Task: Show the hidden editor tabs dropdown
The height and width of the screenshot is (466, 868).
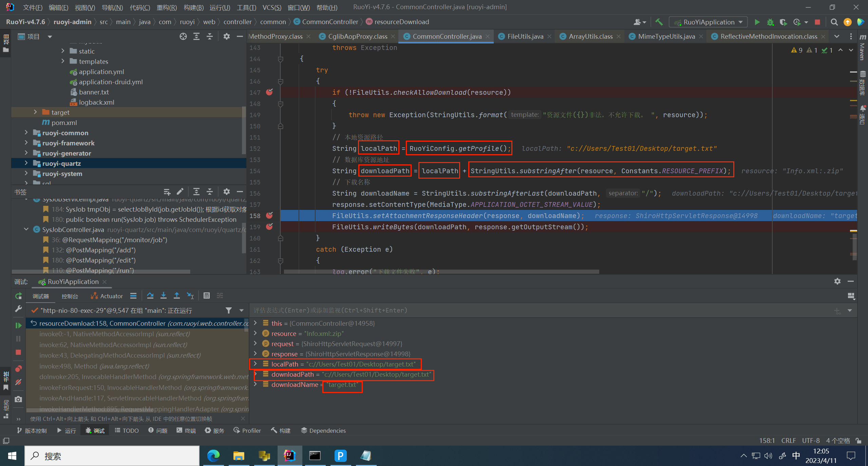Action: click(x=837, y=36)
